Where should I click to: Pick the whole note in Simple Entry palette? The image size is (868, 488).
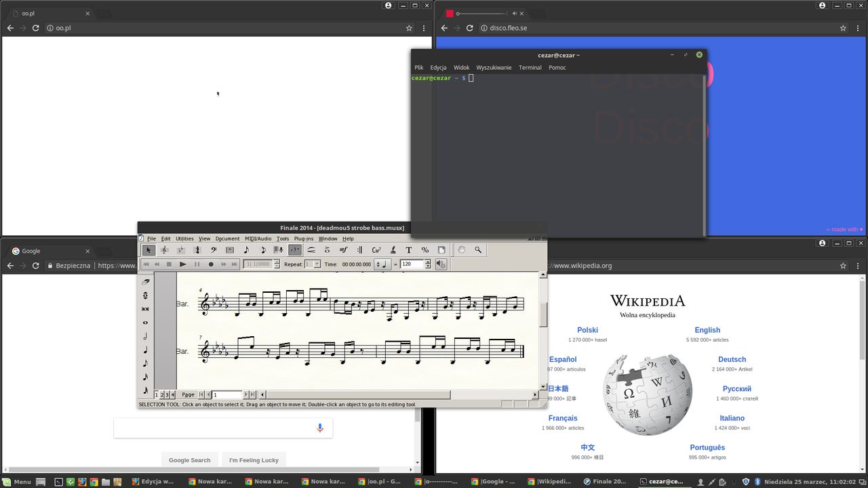146,323
